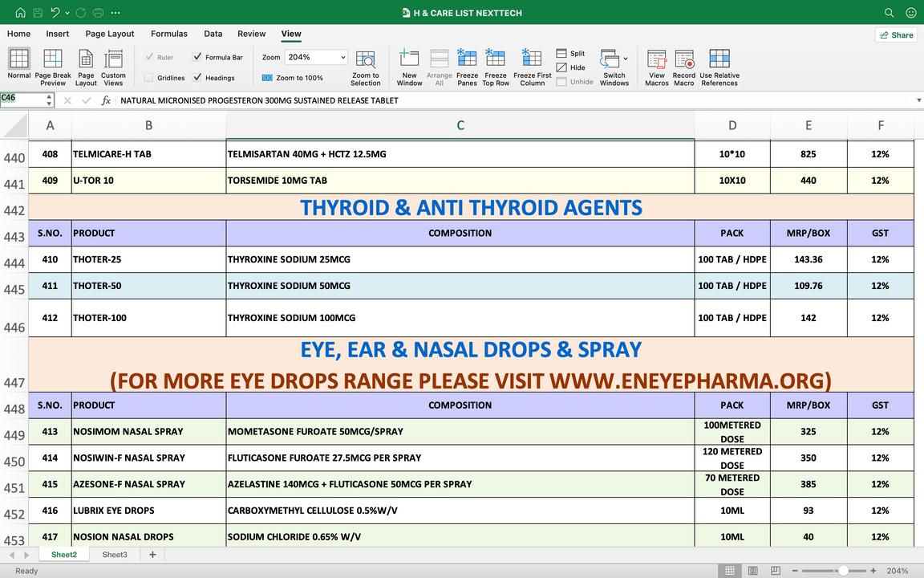Click Arrange All

tap(439, 67)
